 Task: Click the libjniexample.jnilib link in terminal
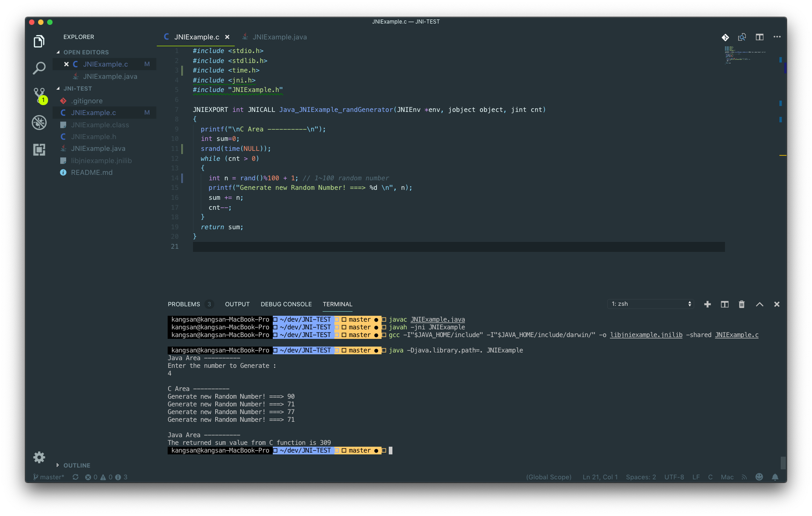pyautogui.click(x=646, y=335)
